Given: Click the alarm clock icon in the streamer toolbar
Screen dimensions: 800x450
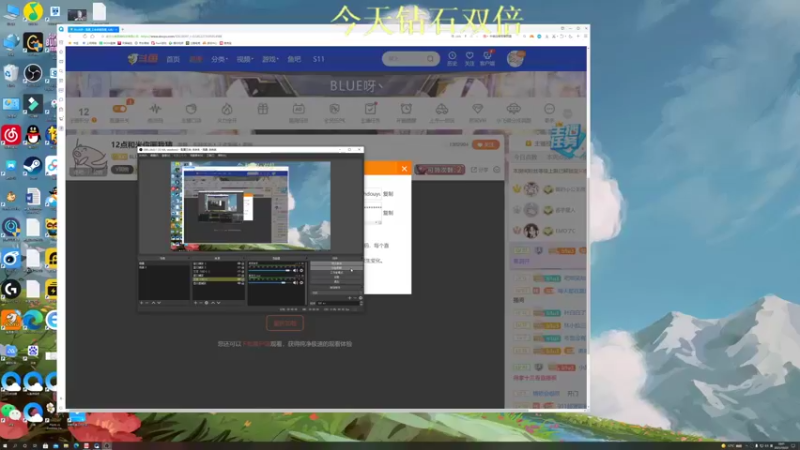Looking at the screenshot, I should point(406,109).
